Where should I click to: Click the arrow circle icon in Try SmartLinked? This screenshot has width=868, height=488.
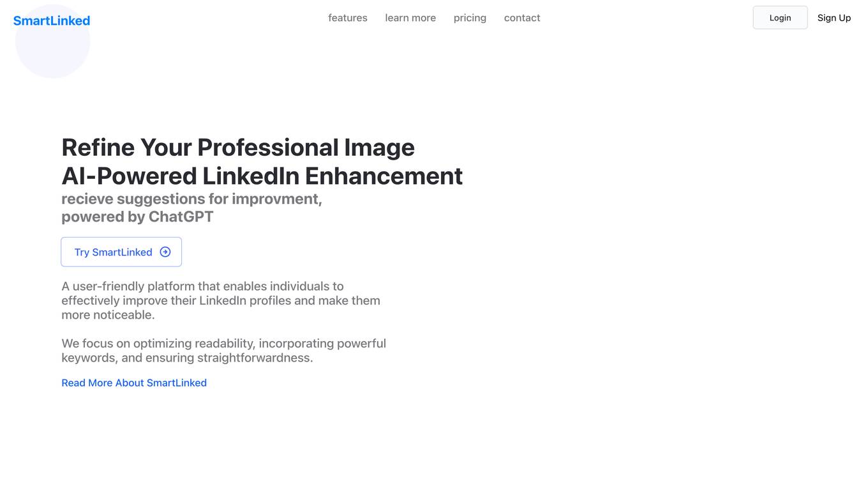tap(165, 252)
